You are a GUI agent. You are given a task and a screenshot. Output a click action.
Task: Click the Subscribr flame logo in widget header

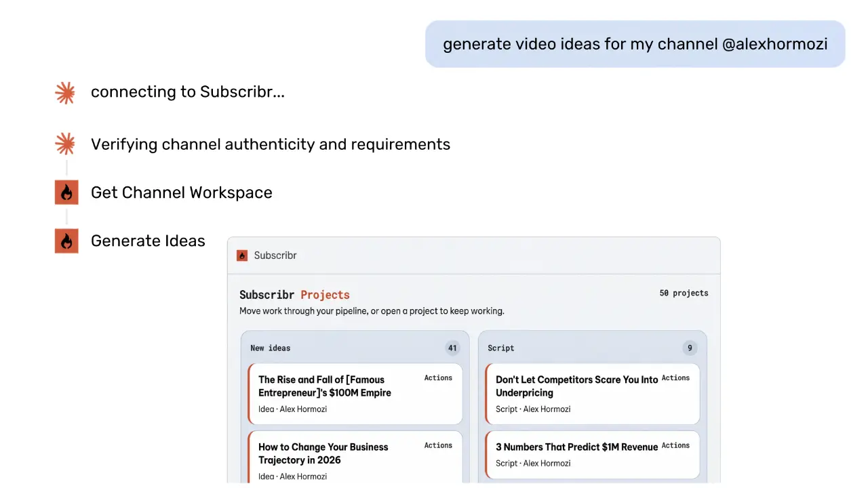242,256
